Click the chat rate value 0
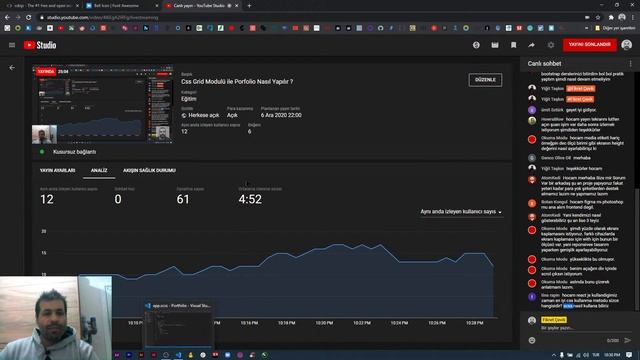 [x=118, y=199]
